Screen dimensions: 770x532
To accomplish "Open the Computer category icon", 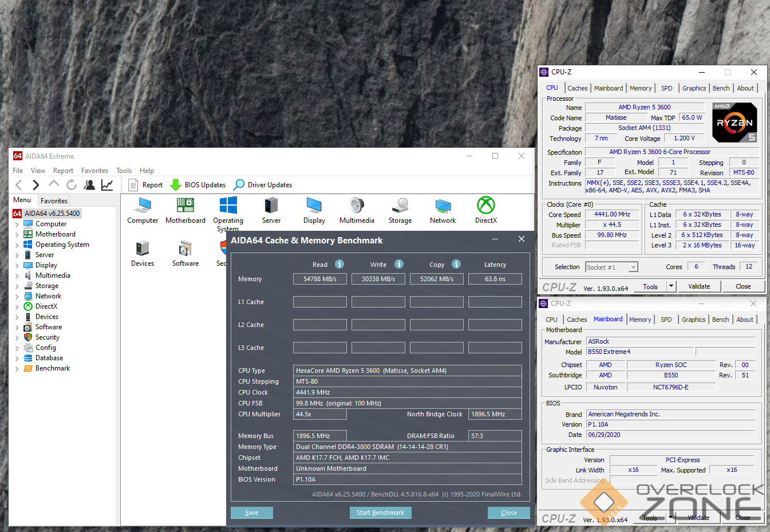I will 143,210.
